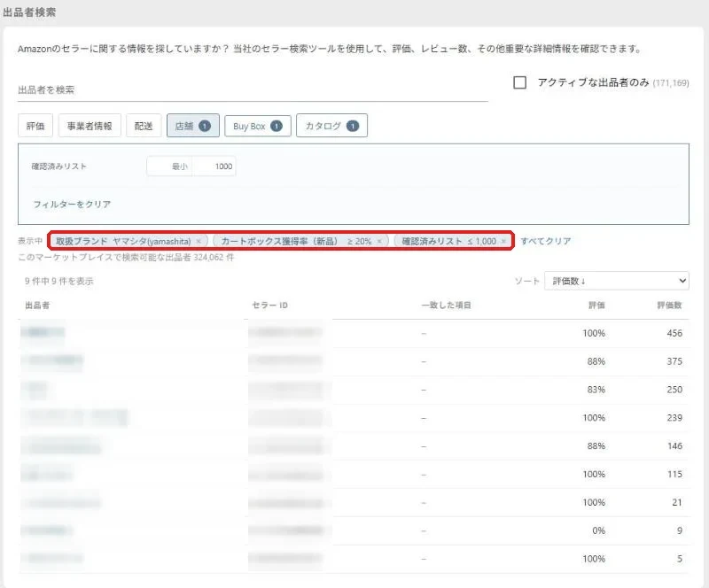Remove the カートボックス獲得率 filter chip
This screenshot has height=588, width=709.
(379, 242)
